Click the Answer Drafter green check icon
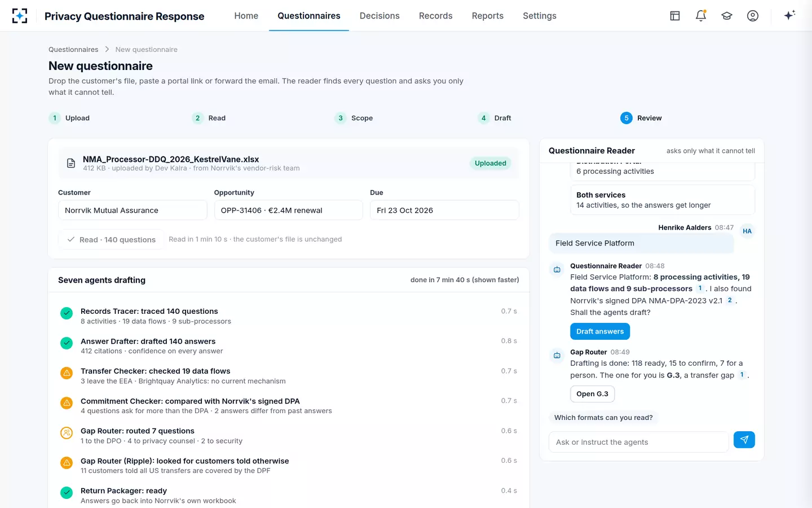Screen dimensions: 812x508 (67, 343)
